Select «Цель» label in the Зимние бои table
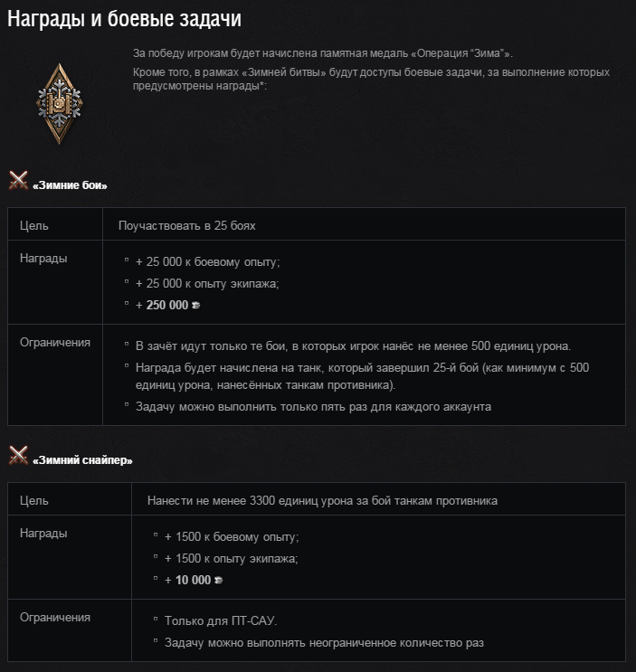Image resolution: width=636 pixels, height=672 pixels. (x=34, y=224)
